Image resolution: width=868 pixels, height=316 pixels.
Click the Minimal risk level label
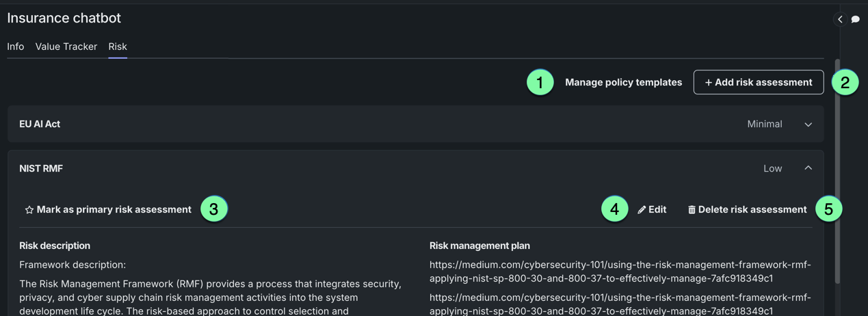click(x=764, y=124)
